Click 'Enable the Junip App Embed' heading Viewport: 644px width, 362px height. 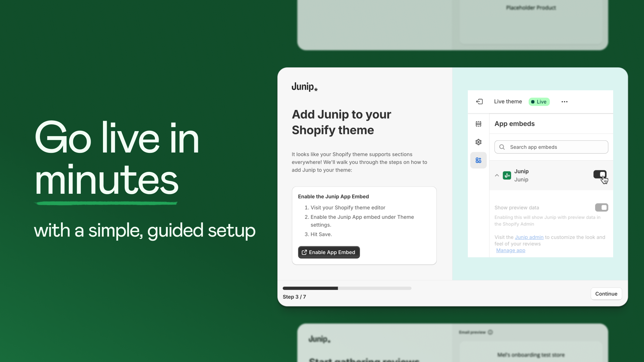pyautogui.click(x=333, y=196)
